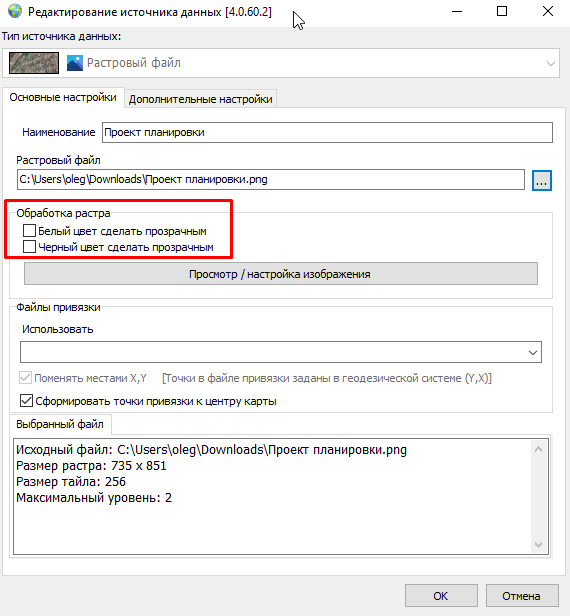Viewport: 570px width, 616px height.
Task: Click the Отмена cancel button
Action: point(522,596)
